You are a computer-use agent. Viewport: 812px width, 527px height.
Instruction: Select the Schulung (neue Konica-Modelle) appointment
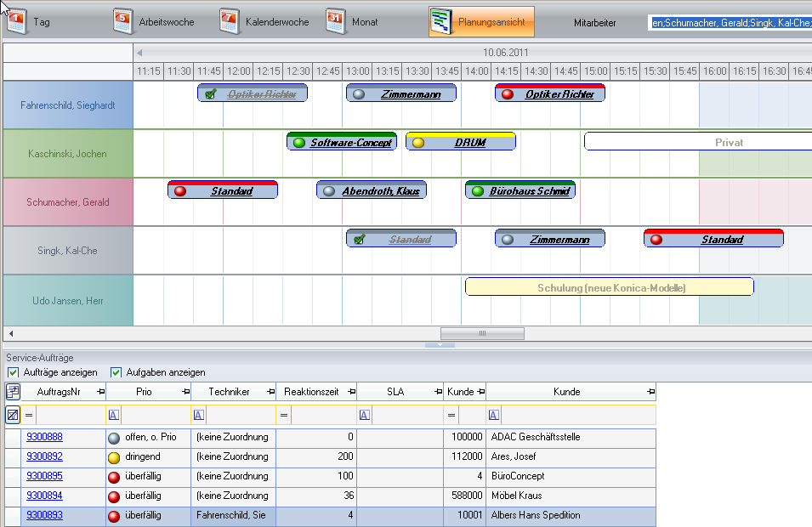tap(609, 287)
